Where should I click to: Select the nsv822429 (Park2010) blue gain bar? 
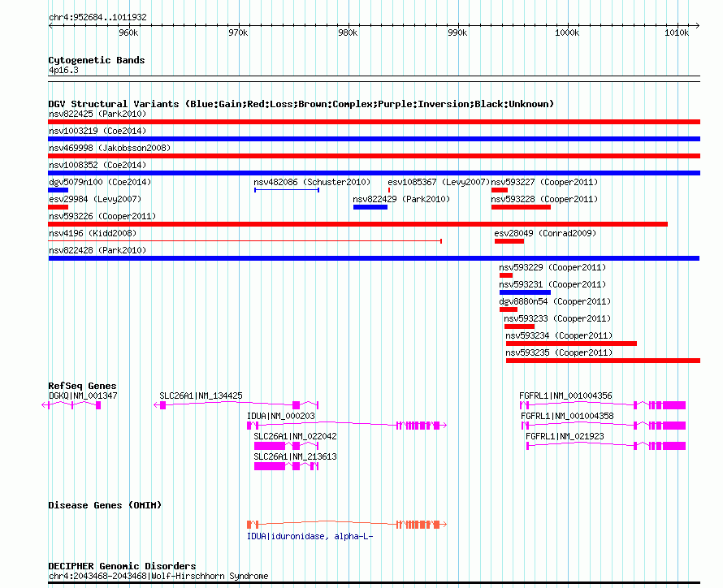click(x=370, y=207)
